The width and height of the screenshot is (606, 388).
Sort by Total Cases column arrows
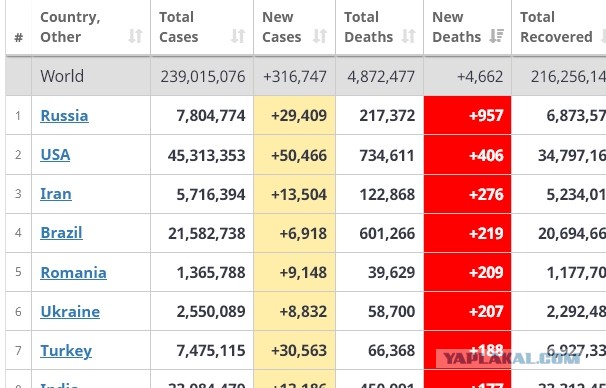pos(238,36)
